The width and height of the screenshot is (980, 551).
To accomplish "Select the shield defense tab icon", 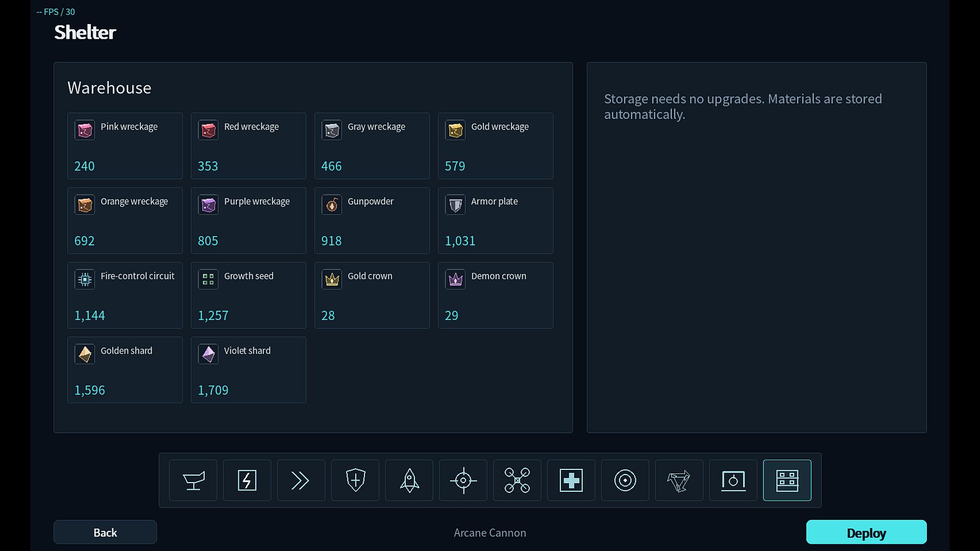I will pos(355,480).
